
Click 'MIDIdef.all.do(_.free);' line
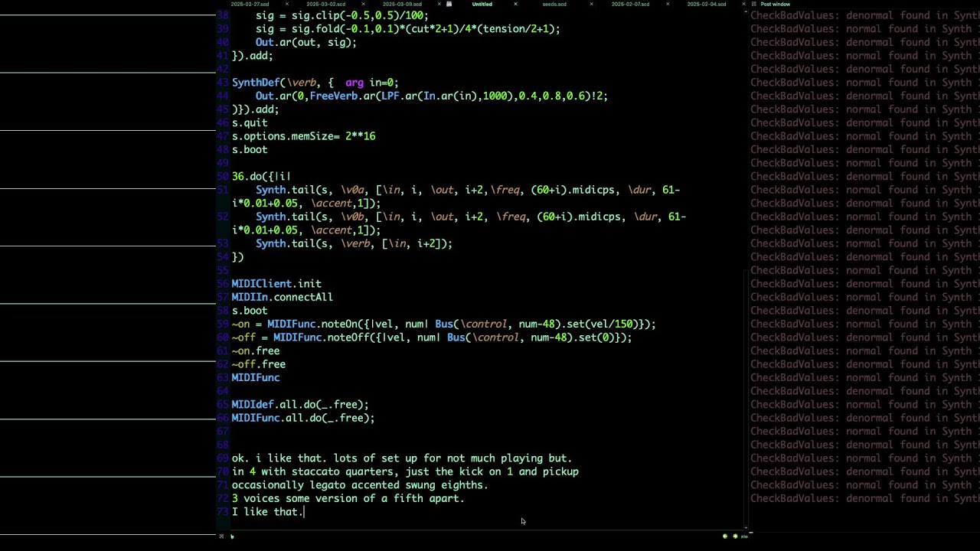click(x=300, y=404)
